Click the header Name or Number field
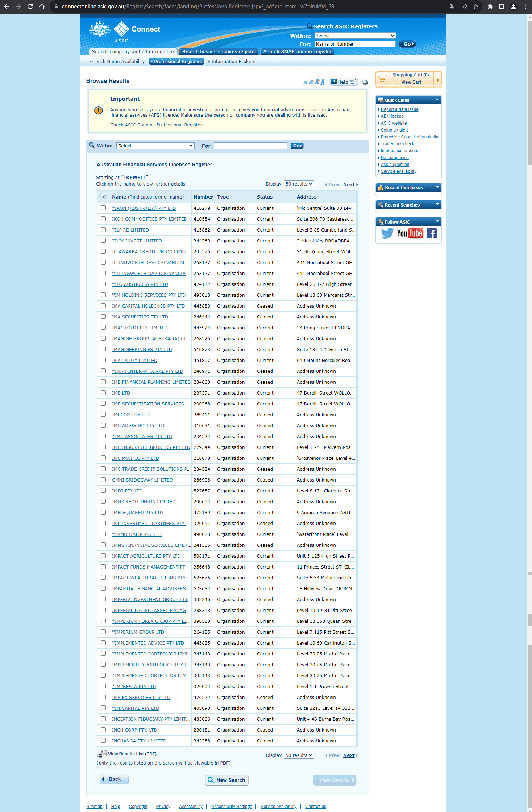The width and height of the screenshot is (532, 812). tap(355, 44)
